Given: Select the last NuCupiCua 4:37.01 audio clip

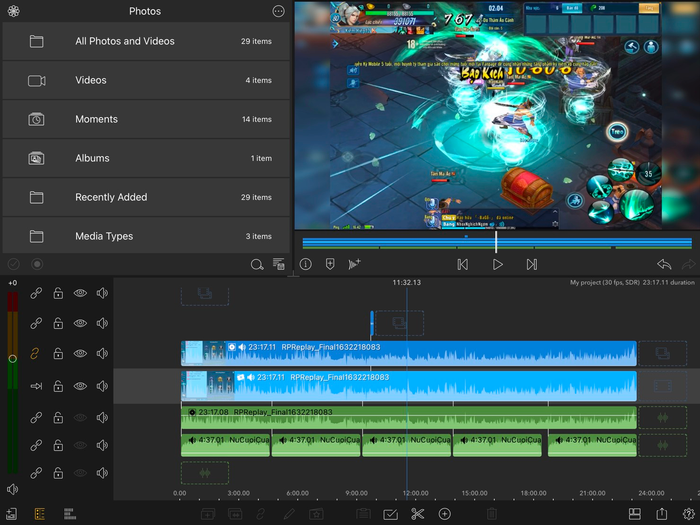Looking at the screenshot, I should tap(592, 445).
